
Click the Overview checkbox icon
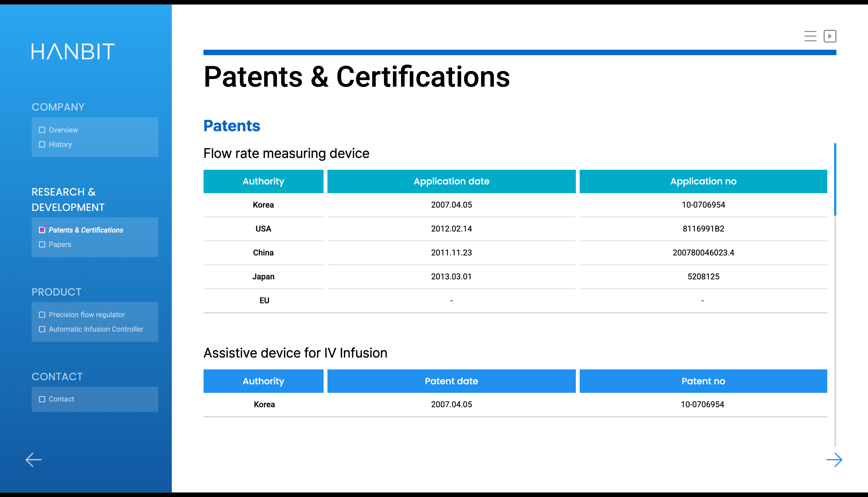(x=42, y=130)
